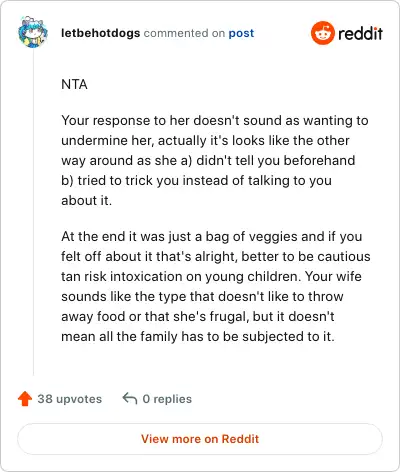
Task: Open letbehotdogs' Snoo avatar
Action: point(33,32)
